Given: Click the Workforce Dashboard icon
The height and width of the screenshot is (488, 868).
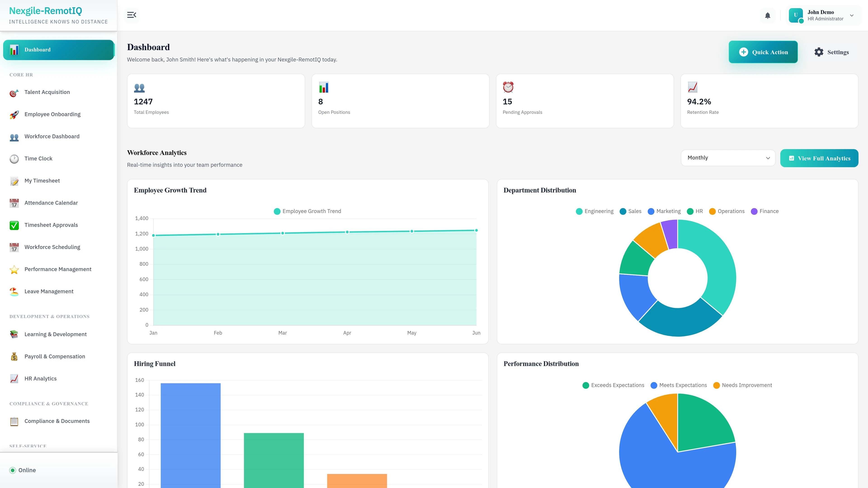Looking at the screenshot, I should point(14,136).
